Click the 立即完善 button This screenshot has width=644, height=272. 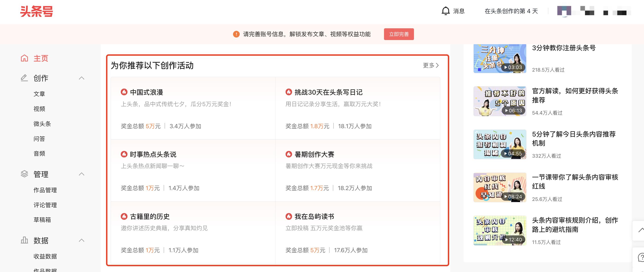tap(399, 34)
